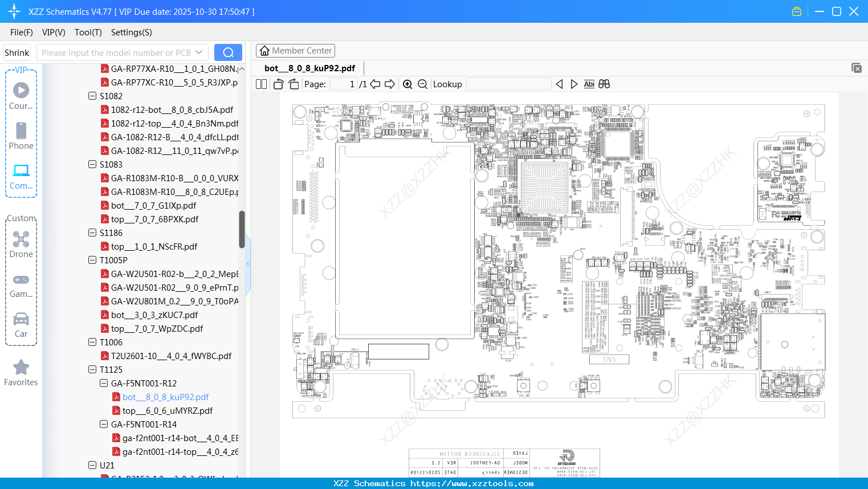The height and width of the screenshot is (489, 868).
Task: Open the GA-RP77XA-R10 pdf file
Action: [x=174, y=68]
